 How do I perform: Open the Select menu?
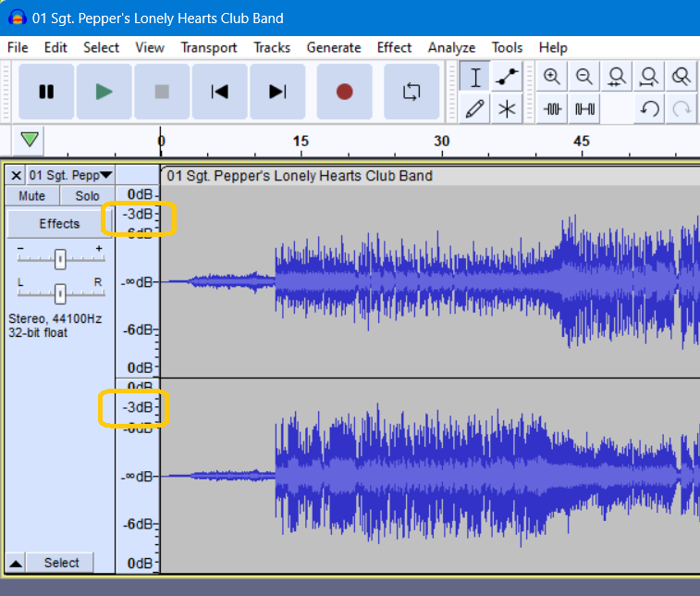102,47
